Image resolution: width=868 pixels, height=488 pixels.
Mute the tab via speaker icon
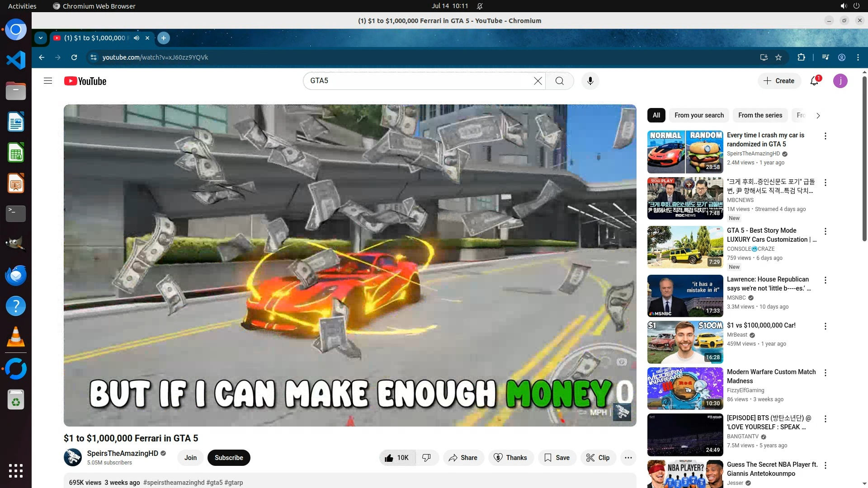(137, 38)
